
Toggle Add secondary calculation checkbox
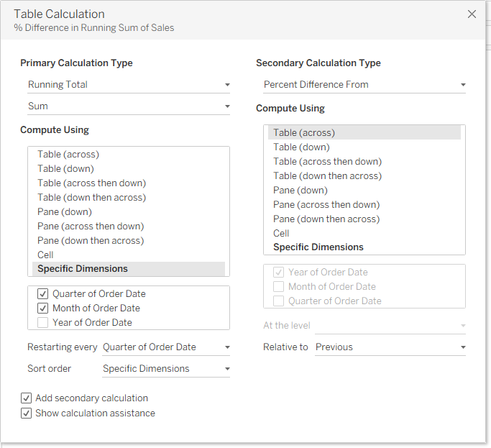pos(27,398)
